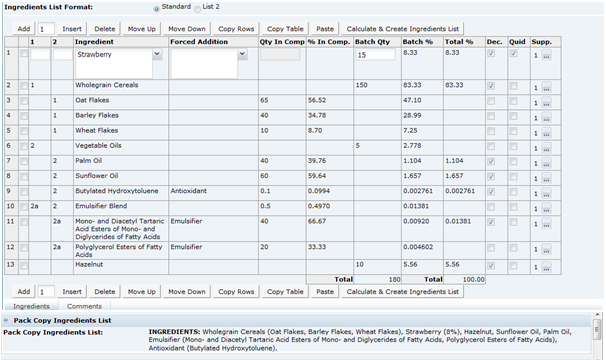Click the top Copy Rows button
The height and width of the screenshot is (360, 606).
[236, 29]
